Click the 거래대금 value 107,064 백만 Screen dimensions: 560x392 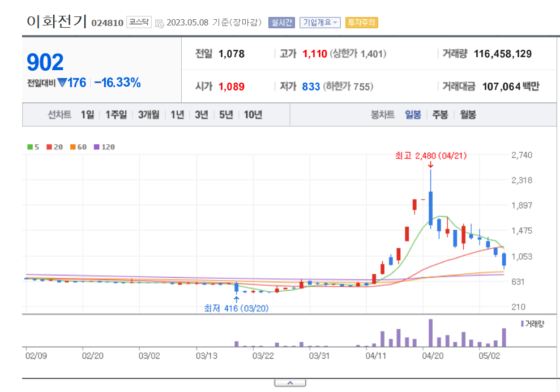(x=511, y=87)
